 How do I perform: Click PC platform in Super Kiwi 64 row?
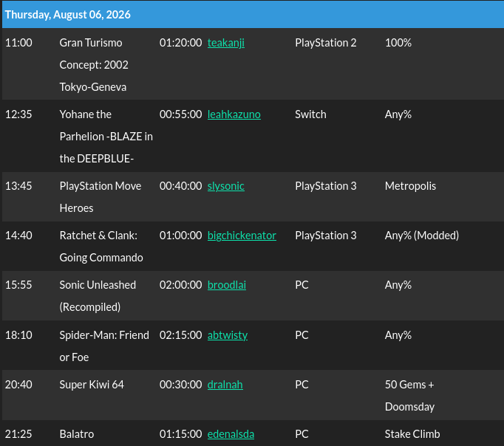coord(302,385)
